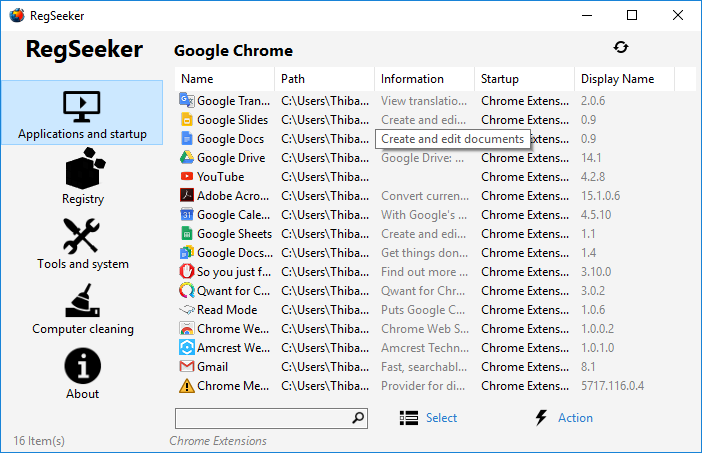Select the 'Google Tran...' row name
The height and width of the screenshot is (453, 702).
[234, 101]
